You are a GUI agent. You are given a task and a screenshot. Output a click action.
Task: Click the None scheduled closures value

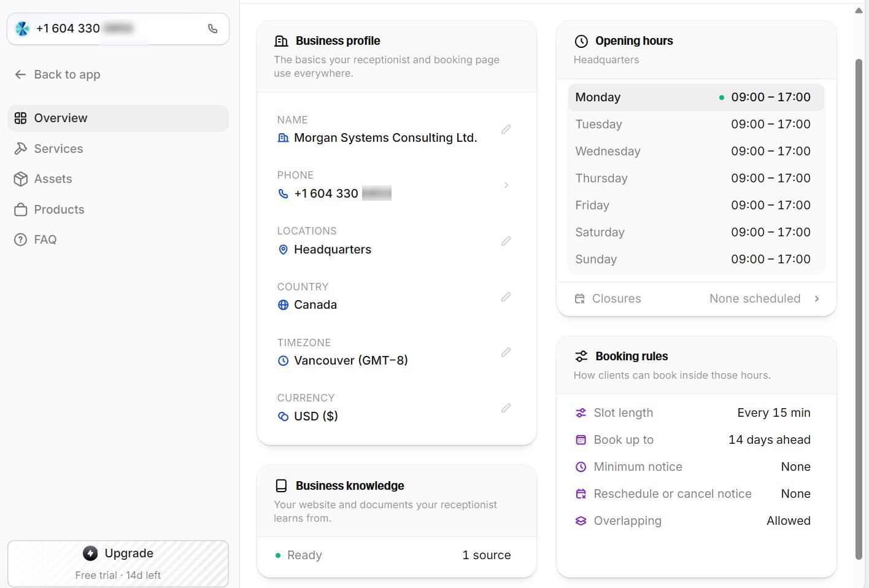tap(755, 299)
